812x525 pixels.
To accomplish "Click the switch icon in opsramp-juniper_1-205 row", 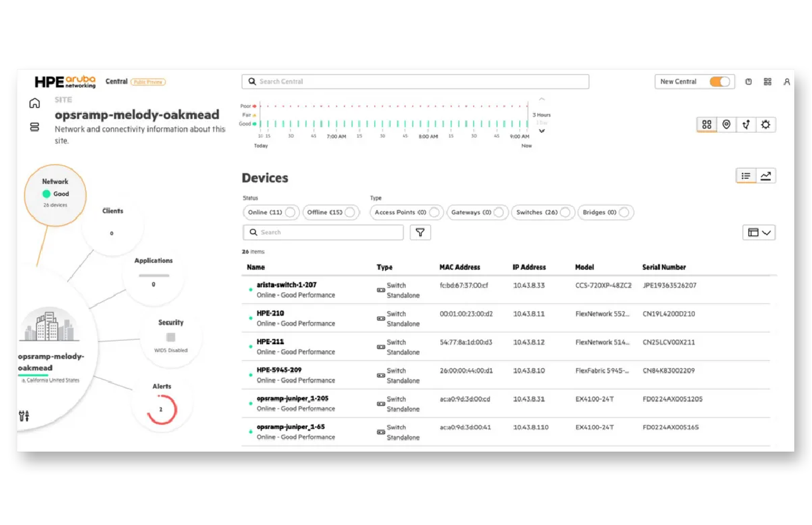I will (381, 404).
